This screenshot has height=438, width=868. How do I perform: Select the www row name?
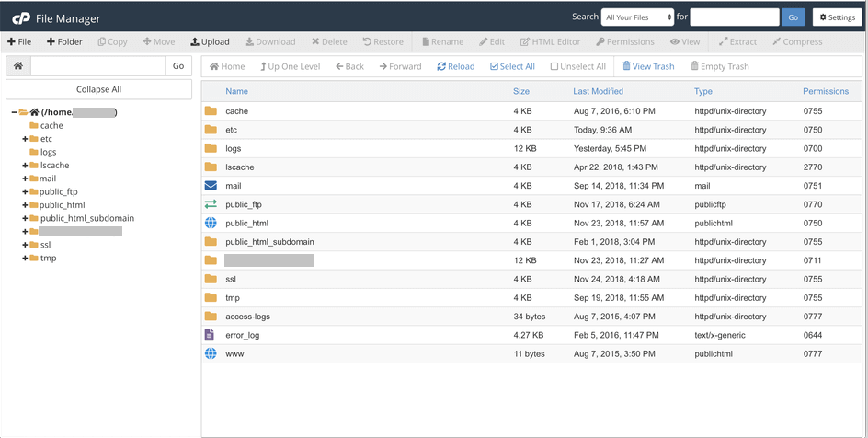(x=234, y=354)
